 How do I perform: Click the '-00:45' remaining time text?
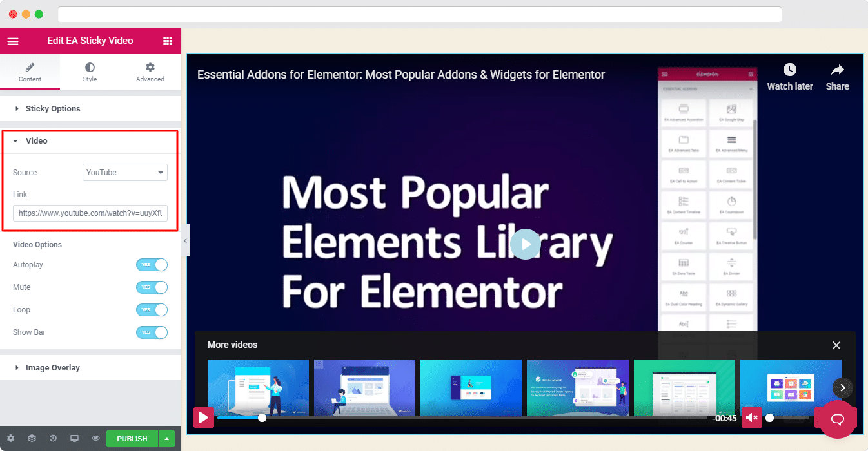(x=724, y=418)
